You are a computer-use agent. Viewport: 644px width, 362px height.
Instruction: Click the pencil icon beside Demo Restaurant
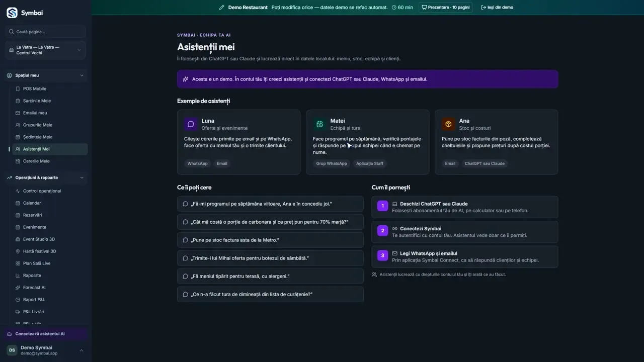[x=222, y=8]
